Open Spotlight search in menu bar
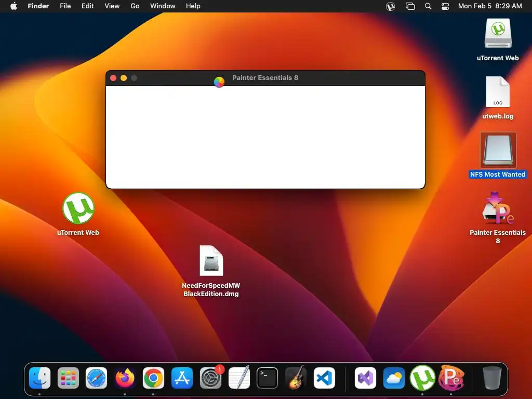532x399 pixels. tap(428, 6)
